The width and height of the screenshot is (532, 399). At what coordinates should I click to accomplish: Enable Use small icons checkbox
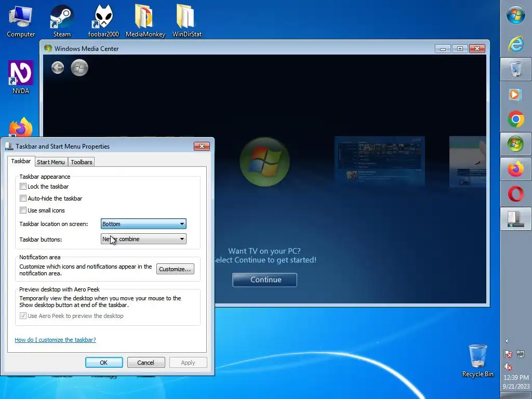click(23, 210)
